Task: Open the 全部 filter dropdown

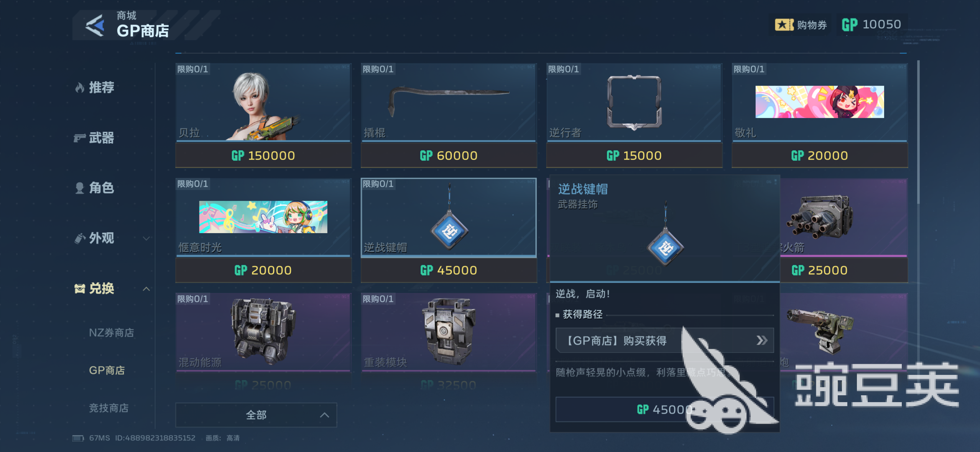Action: coord(256,415)
